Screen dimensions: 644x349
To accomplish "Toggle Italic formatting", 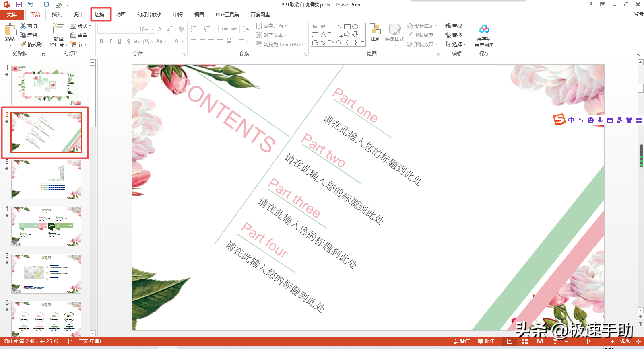I will pos(110,41).
